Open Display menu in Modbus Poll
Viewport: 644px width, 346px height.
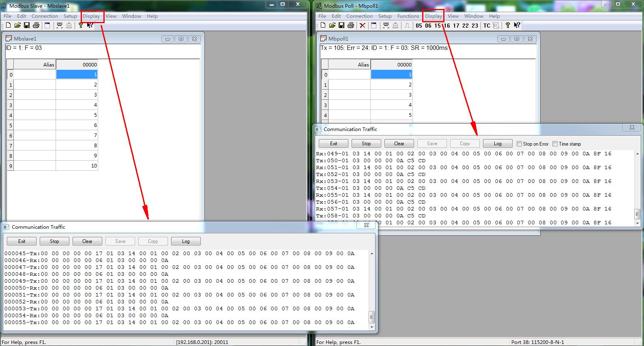(433, 16)
